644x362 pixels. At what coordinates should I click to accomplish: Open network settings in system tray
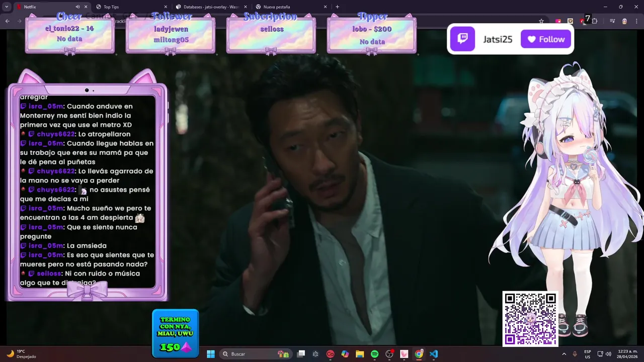pos(600,354)
